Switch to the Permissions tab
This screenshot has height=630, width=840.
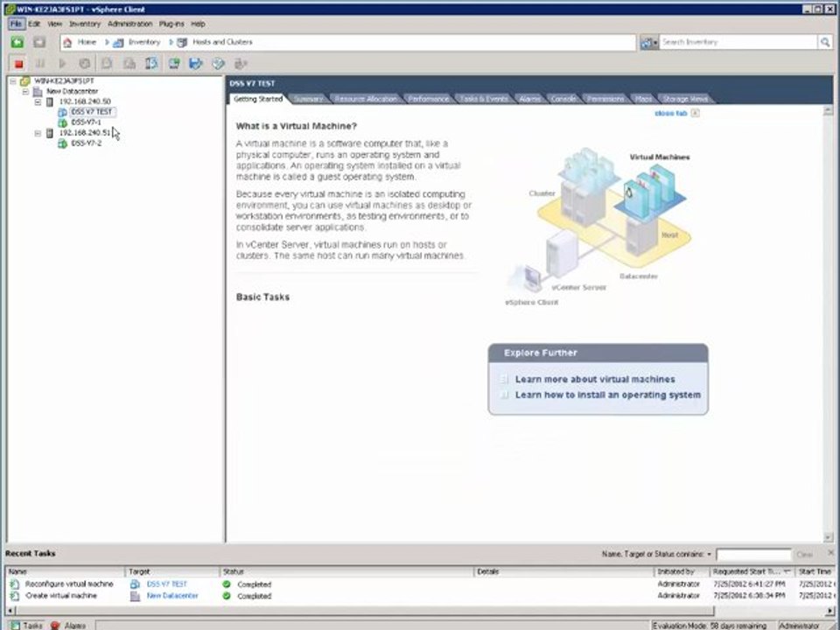(605, 99)
